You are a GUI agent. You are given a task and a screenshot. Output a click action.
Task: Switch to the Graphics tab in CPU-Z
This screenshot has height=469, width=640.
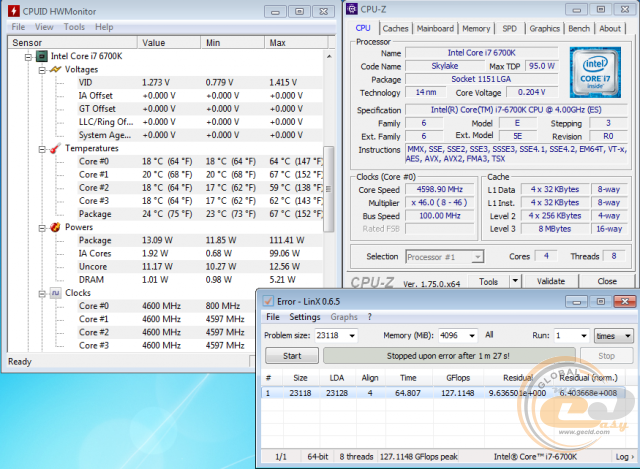[x=544, y=29]
